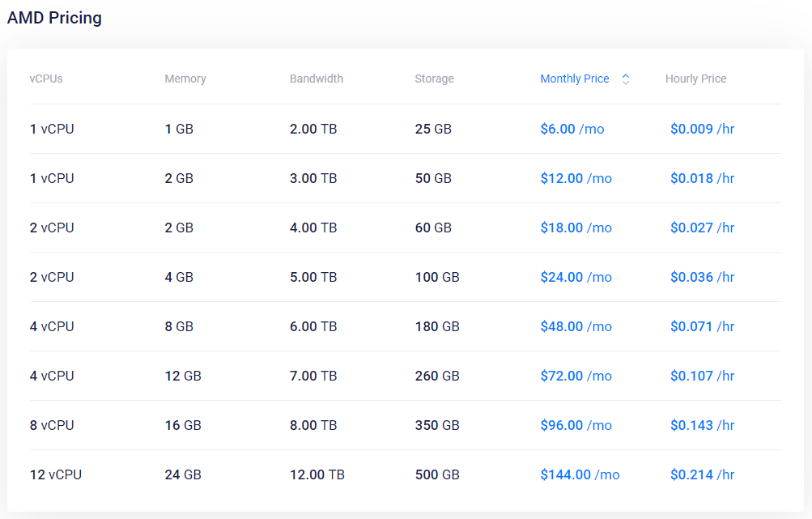Click 2 vCPU in the $18.00 row

52,228
